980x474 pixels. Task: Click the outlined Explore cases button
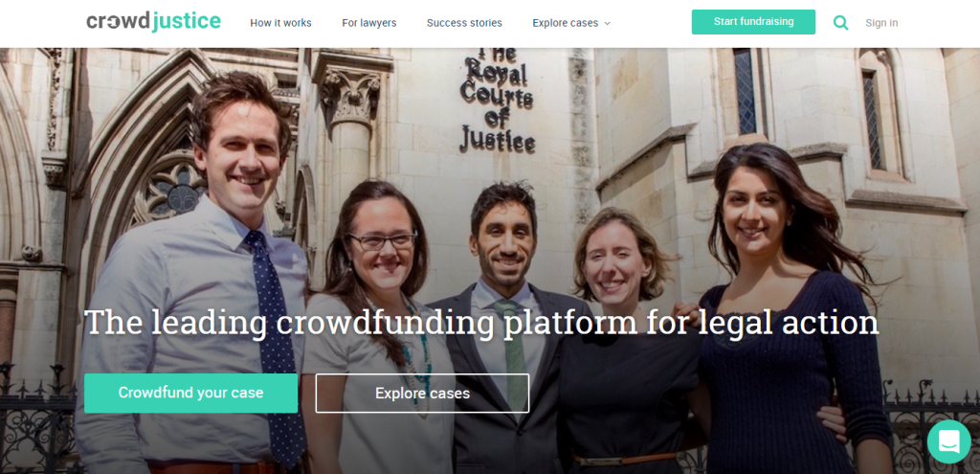pos(422,394)
